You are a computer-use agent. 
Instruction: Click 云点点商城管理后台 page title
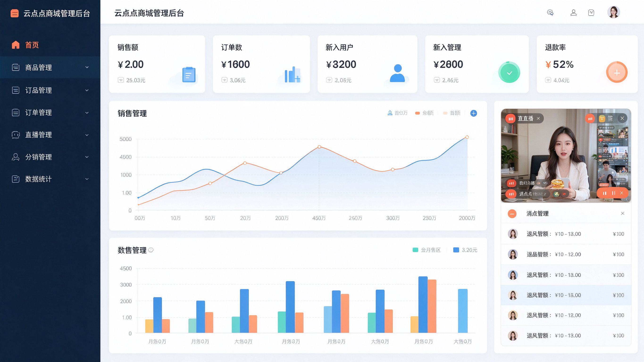(149, 13)
